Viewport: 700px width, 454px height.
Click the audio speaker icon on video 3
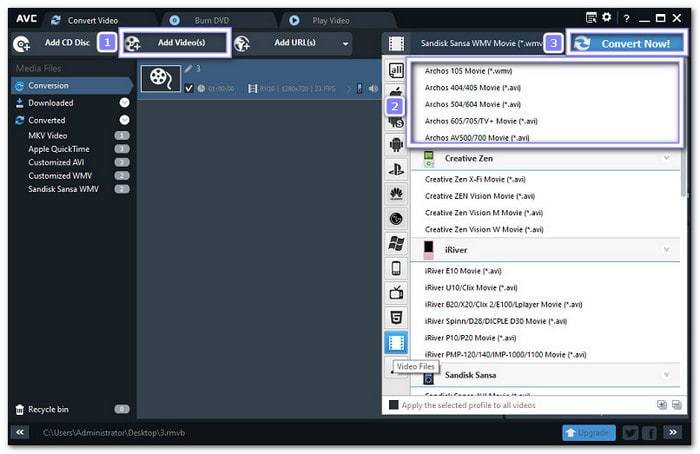coord(373,88)
